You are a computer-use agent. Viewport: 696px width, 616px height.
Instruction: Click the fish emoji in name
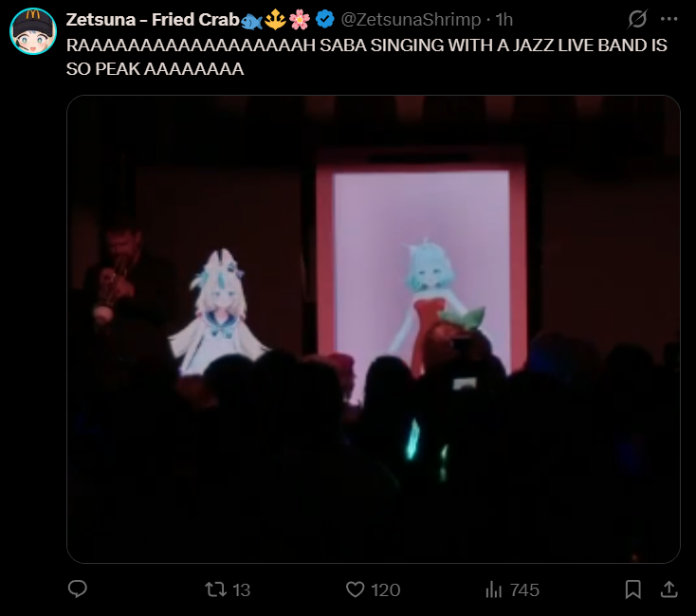tap(251, 21)
